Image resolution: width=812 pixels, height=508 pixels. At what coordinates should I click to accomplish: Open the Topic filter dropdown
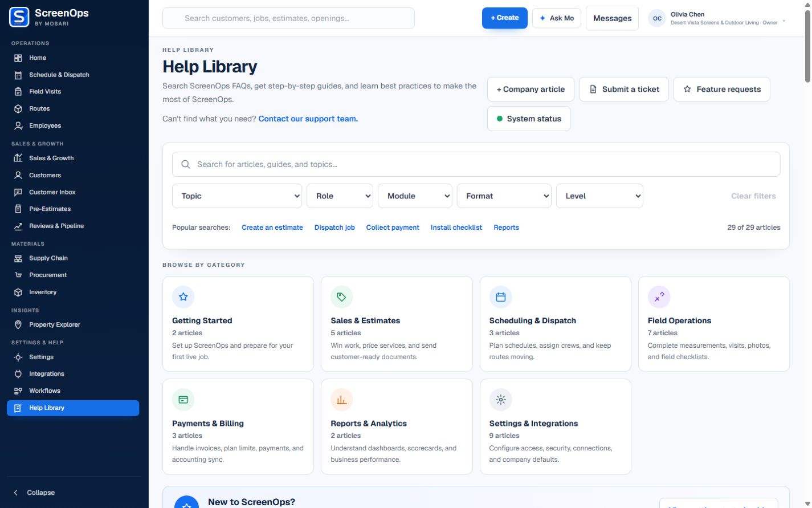click(237, 196)
